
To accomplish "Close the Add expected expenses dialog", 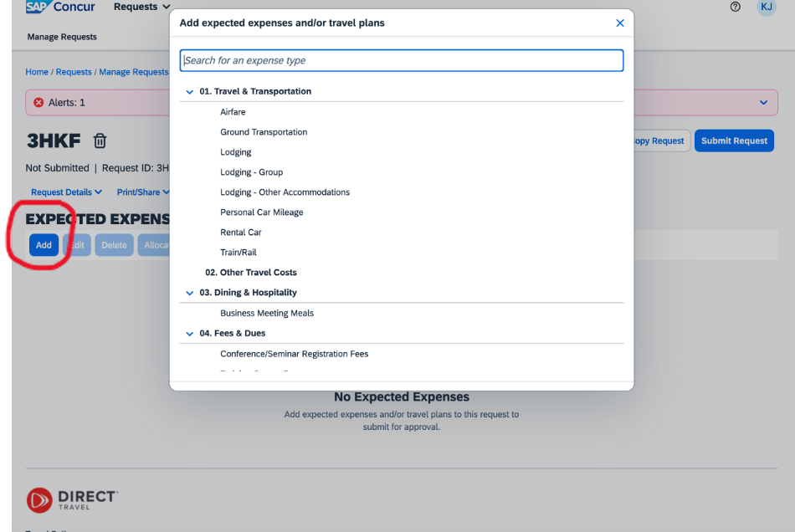I will pos(619,23).
